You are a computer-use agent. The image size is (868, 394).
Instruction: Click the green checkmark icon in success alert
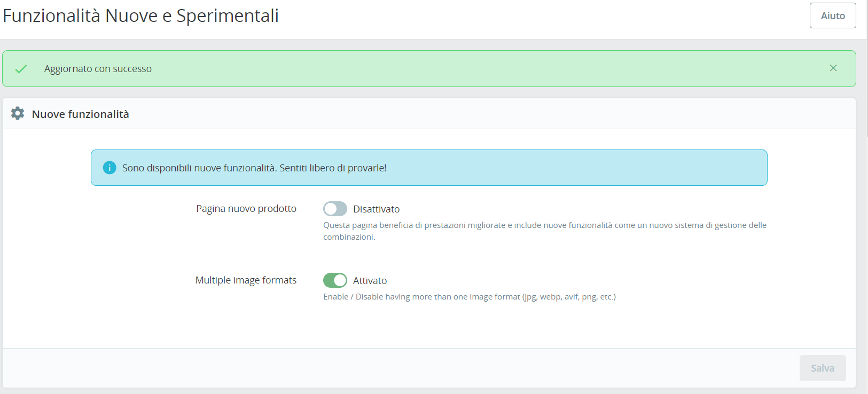click(x=21, y=69)
